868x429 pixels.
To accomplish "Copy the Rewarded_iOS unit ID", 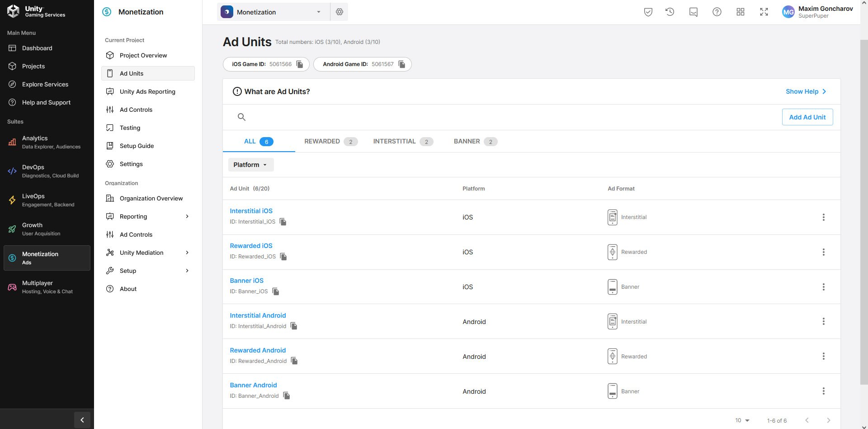I will coord(283,257).
